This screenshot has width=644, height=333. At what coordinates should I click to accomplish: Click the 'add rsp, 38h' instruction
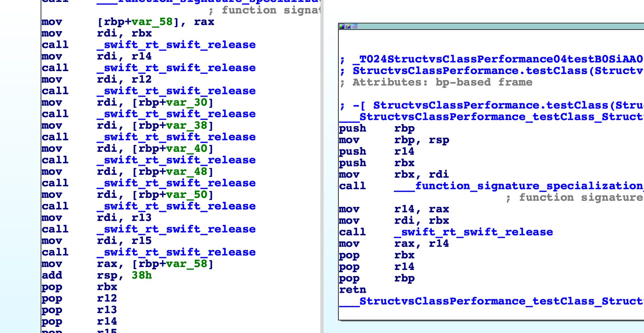click(97, 275)
